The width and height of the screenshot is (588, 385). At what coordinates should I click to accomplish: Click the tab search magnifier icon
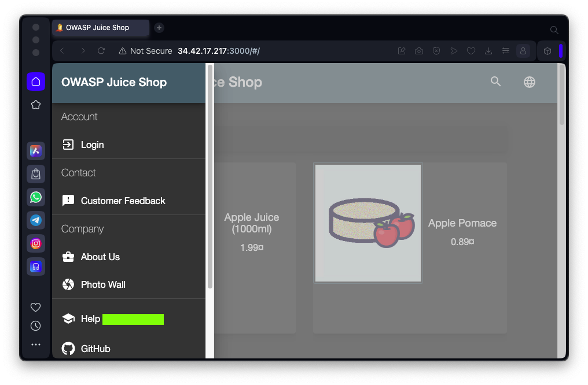coord(554,30)
